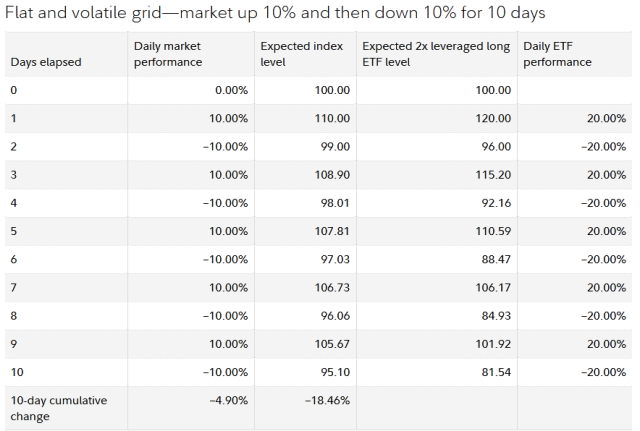Select the index level cell 110.00
This screenshot has width=640, height=431.
tap(332, 118)
